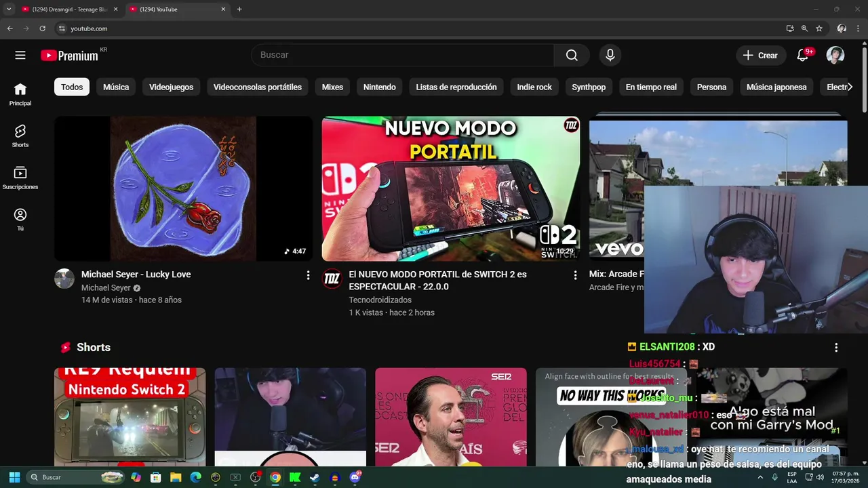
Task: Show hidden system tray icons
Action: pos(760,477)
